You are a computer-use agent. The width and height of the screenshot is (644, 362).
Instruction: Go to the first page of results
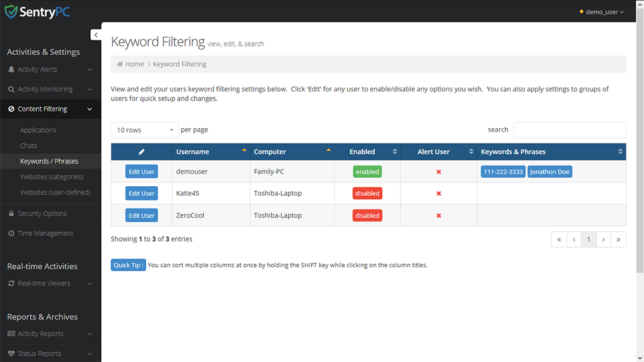[x=559, y=240]
